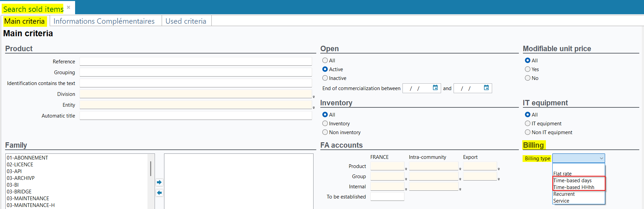Click the Reference input field

(x=195, y=61)
